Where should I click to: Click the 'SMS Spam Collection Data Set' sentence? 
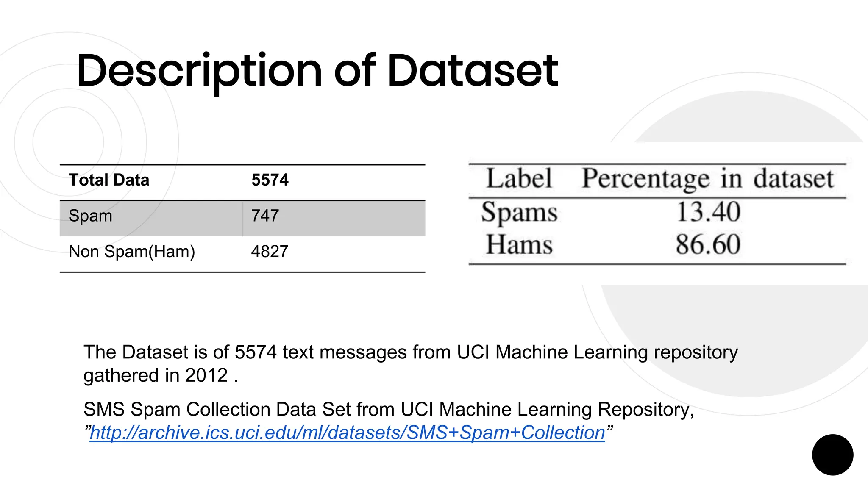click(389, 410)
